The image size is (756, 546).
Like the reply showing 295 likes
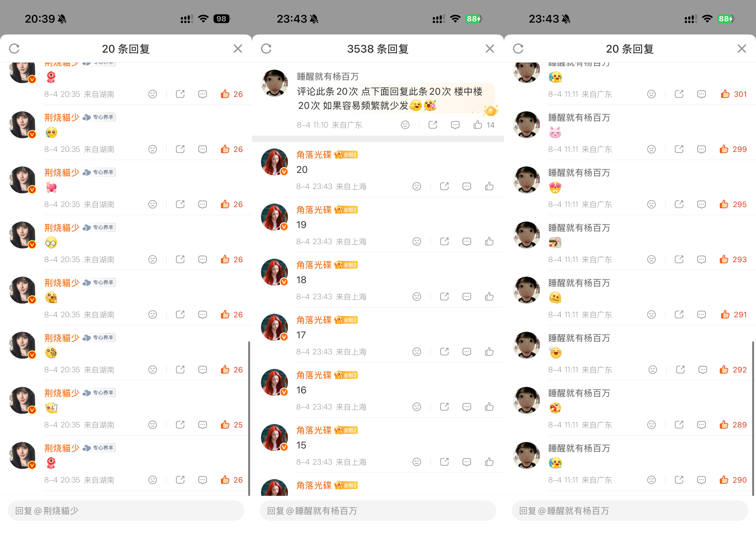[724, 204]
